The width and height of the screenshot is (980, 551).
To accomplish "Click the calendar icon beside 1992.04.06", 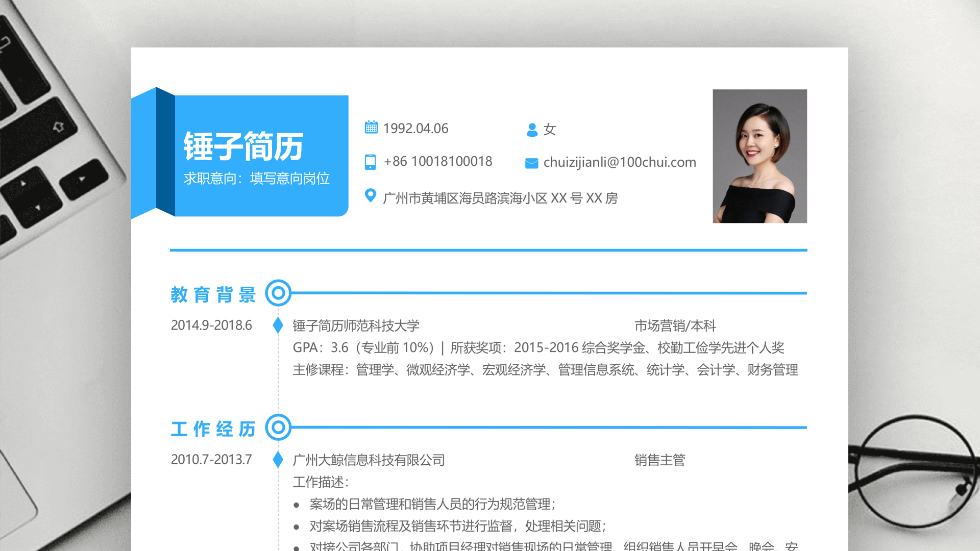I will pos(371,127).
